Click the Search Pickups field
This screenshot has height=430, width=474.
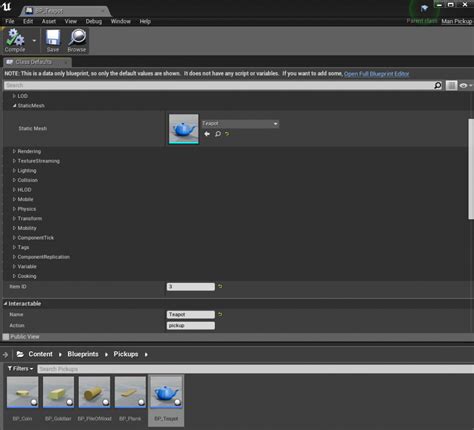(x=255, y=369)
